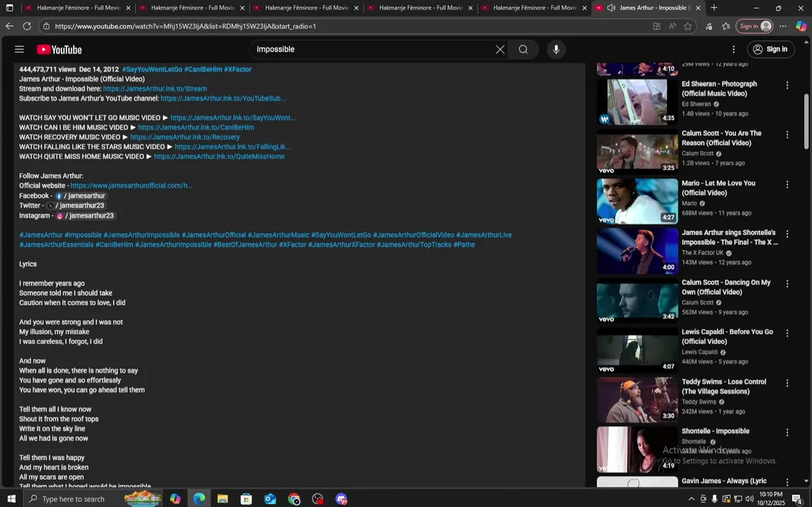The width and height of the screenshot is (812, 507).
Task: Show hidden system tray icons chevron
Action: click(692, 499)
